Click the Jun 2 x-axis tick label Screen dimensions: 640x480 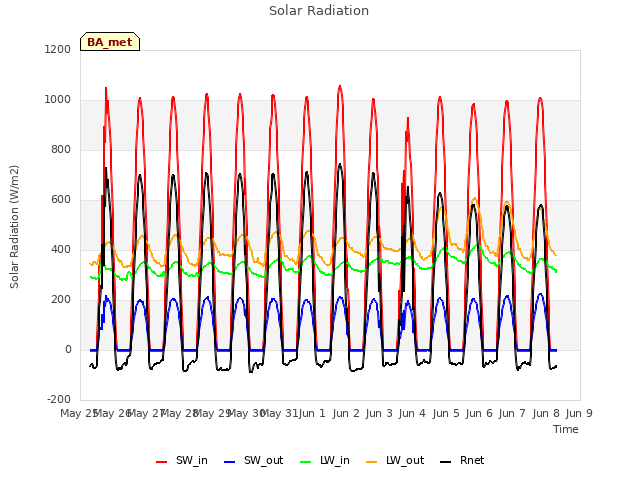346,413
